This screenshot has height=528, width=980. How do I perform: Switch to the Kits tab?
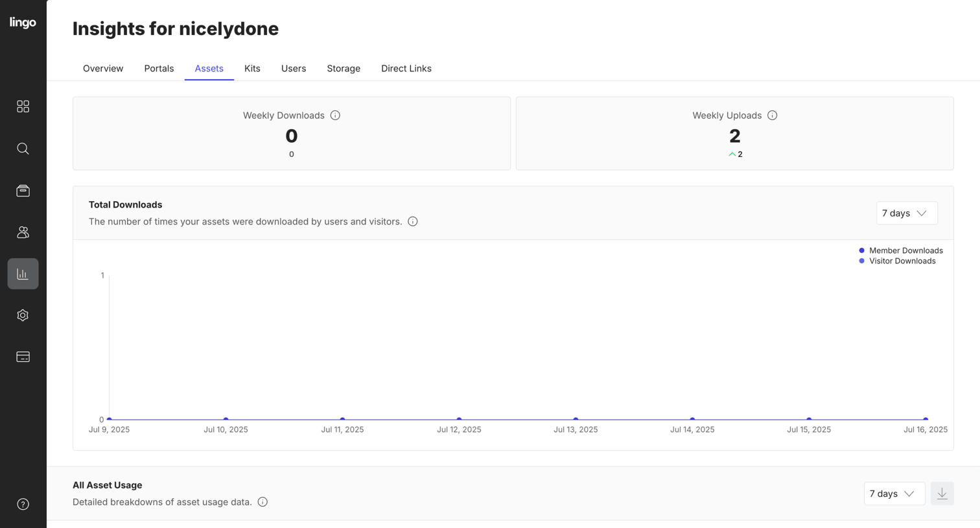coord(252,69)
